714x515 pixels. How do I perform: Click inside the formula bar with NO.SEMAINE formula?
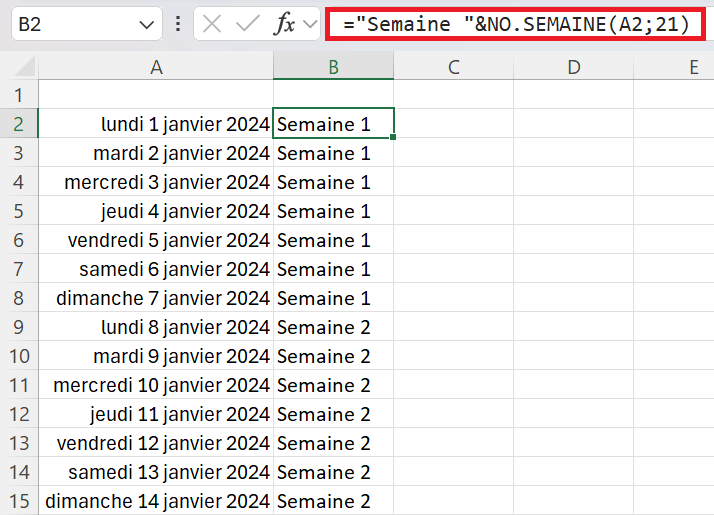(x=515, y=24)
